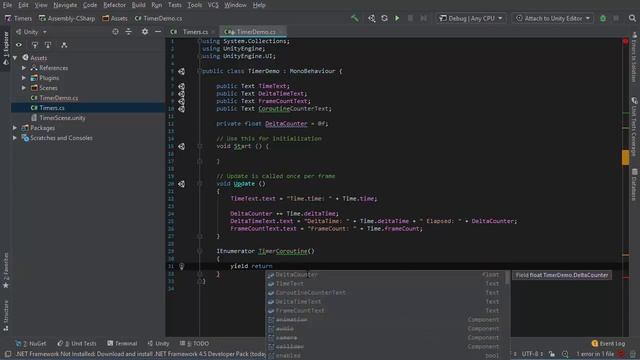Viewport: 640px width, 360px height.
Task: Expand the Plugins folder
Action: pyautogui.click(x=24, y=78)
